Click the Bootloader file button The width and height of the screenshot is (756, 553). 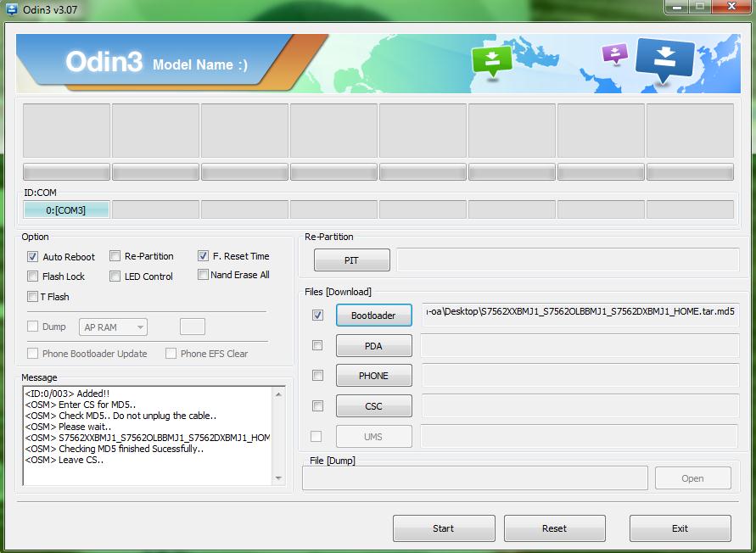tap(373, 316)
